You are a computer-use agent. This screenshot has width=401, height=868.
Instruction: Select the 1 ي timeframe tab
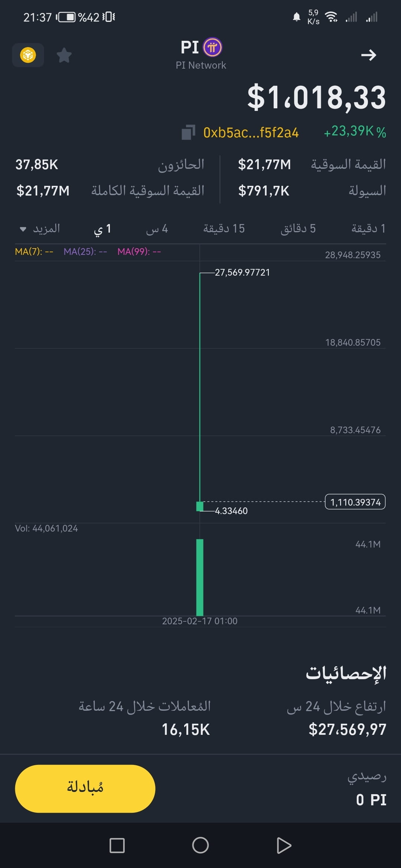click(x=102, y=229)
